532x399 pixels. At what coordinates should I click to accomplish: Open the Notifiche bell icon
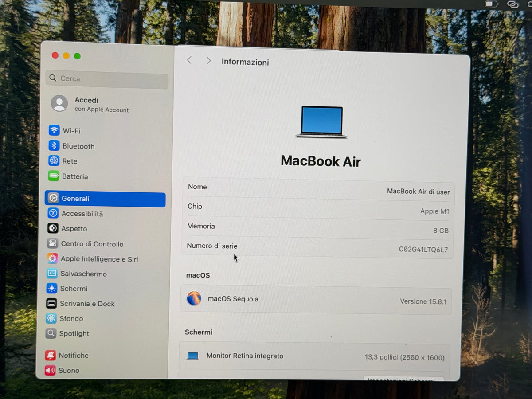click(x=50, y=355)
